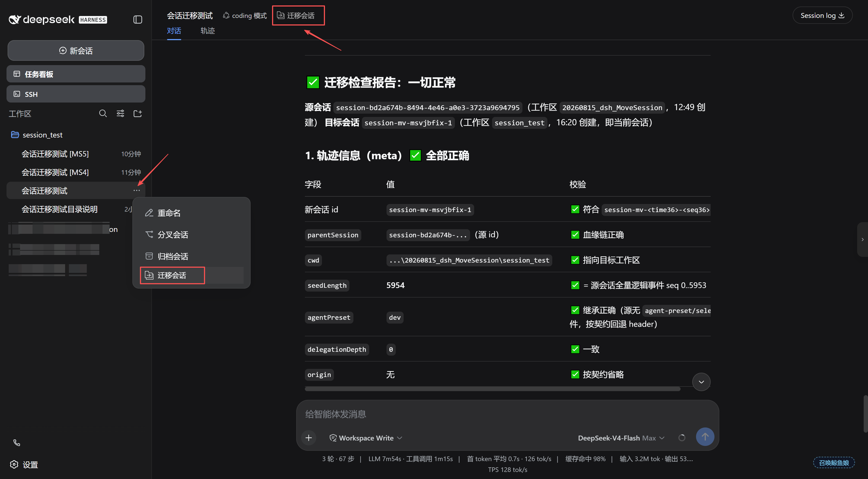Click the origin field cell

319,375
